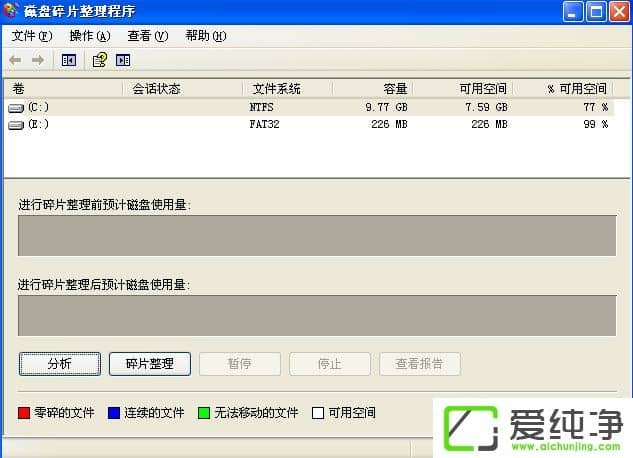Sort by the 文件系统 column header

(276, 89)
